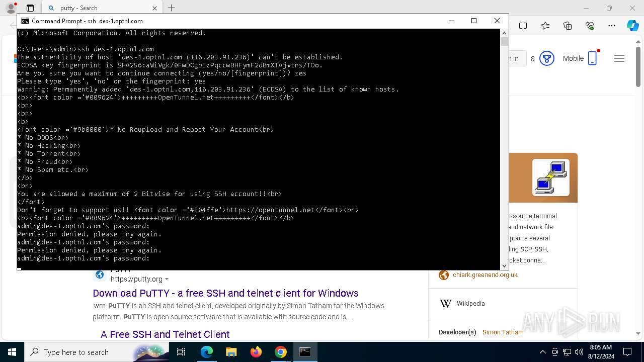This screenshot has height=362, width=644.
Task: Launch Google Chrome from taskbar
Action: [281, 352]
